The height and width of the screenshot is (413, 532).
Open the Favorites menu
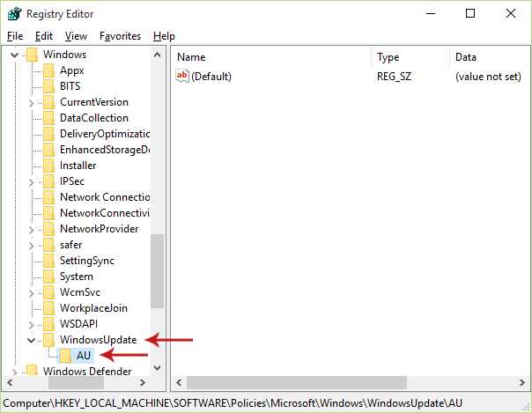120,36
